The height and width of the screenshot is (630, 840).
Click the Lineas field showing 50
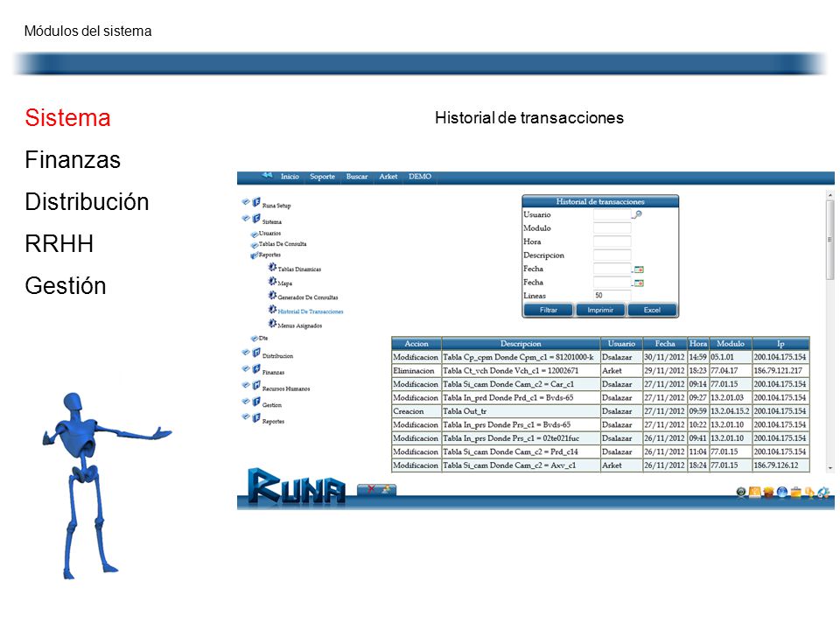coord(612,295)
